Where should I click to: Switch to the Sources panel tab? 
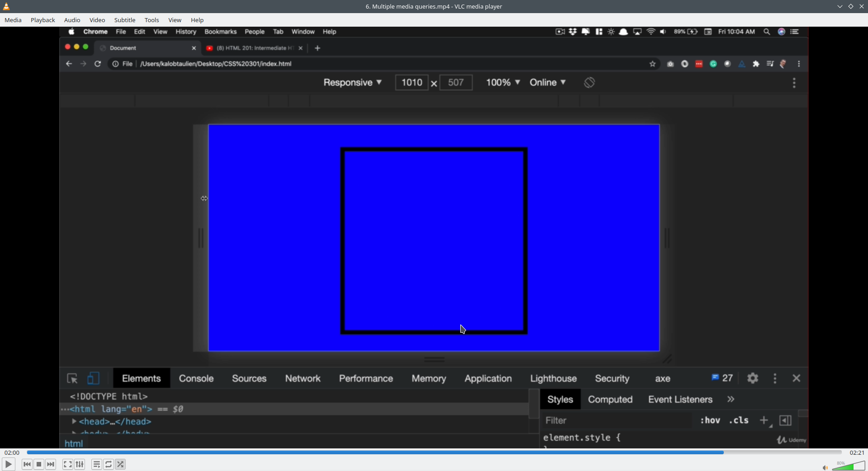click(249, 378)
